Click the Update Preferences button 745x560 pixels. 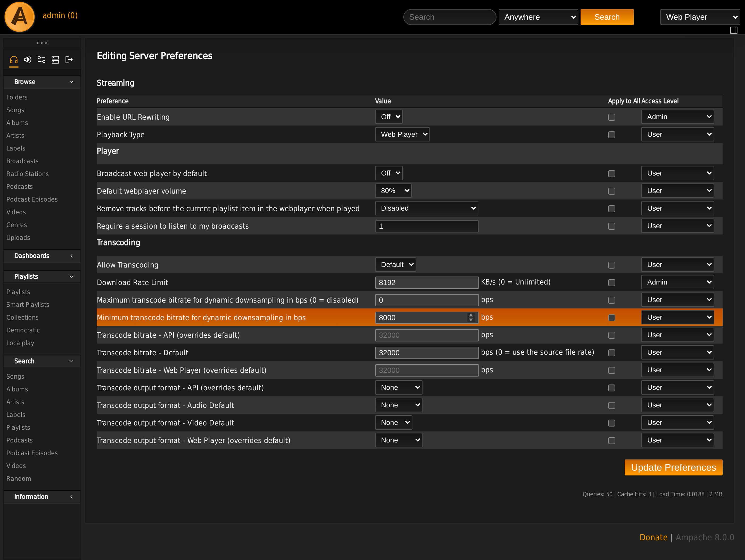pos(674,467)
